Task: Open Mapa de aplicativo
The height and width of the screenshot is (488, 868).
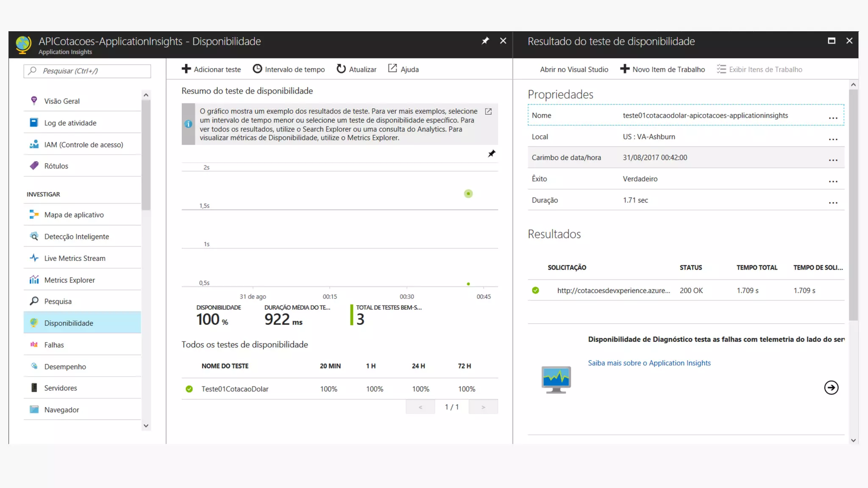Action: [82, 215]
